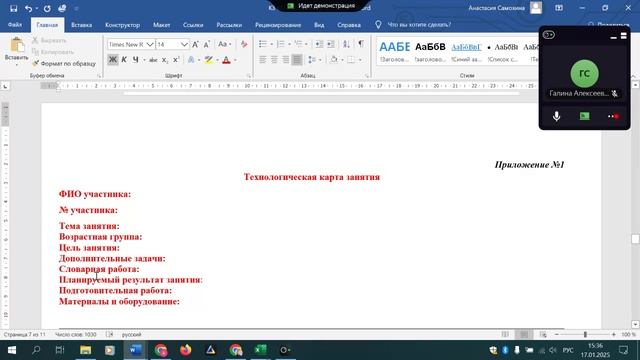Click the Save icon in title bar
This screenshot has height=360, width=640.
point(13,8)
